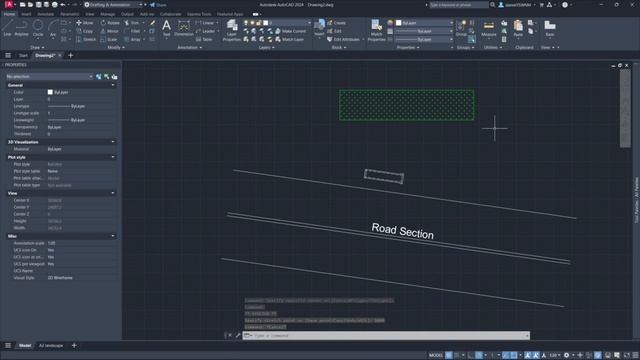This screenshot has height=360, width=640.
Task: Activate the Rotate command
Action: [110, 23]
